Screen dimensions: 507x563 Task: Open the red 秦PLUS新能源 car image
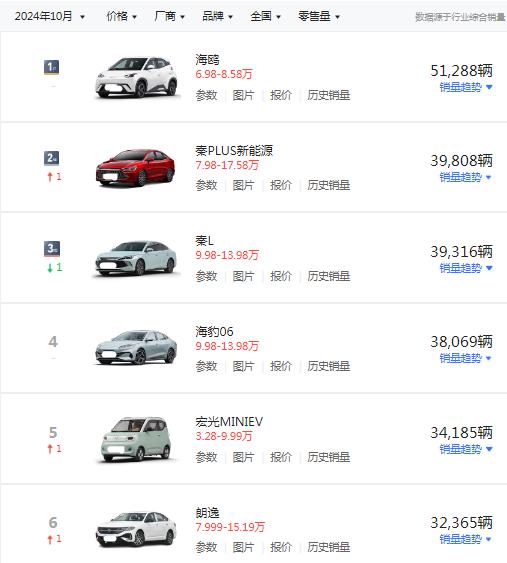pyautogui.click(x=135, y=168)
